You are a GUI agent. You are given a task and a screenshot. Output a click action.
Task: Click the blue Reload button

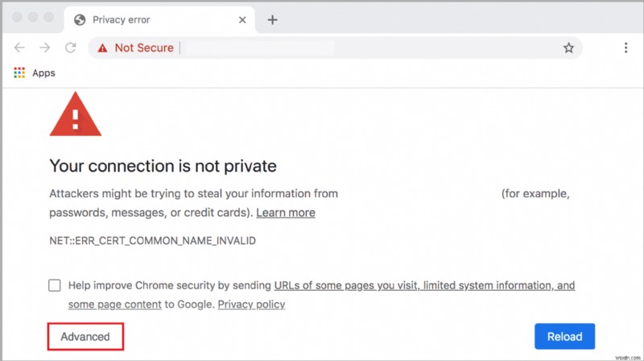[x=564, y=337]
